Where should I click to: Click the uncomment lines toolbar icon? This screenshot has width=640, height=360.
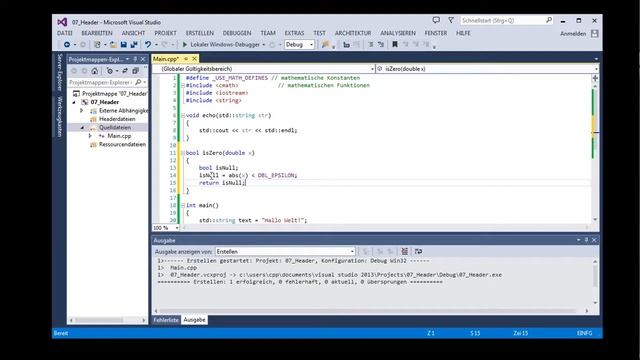[381, 44]
